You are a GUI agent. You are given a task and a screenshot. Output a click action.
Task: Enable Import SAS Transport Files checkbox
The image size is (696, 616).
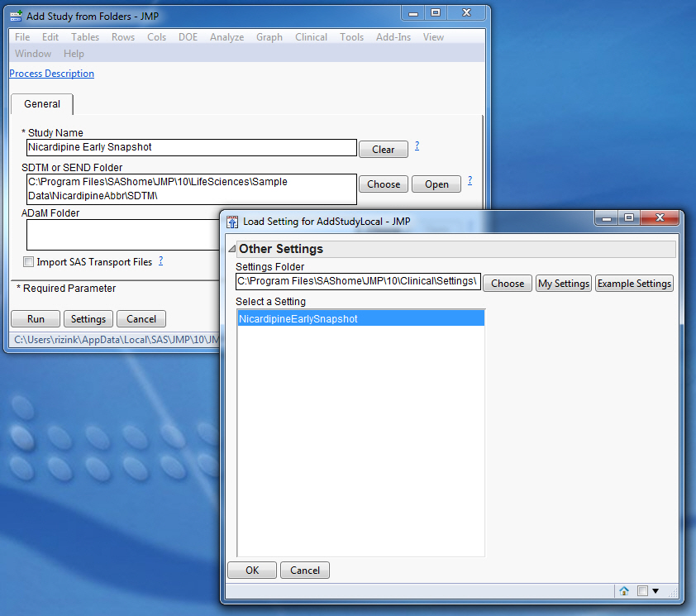click(28, 262)
